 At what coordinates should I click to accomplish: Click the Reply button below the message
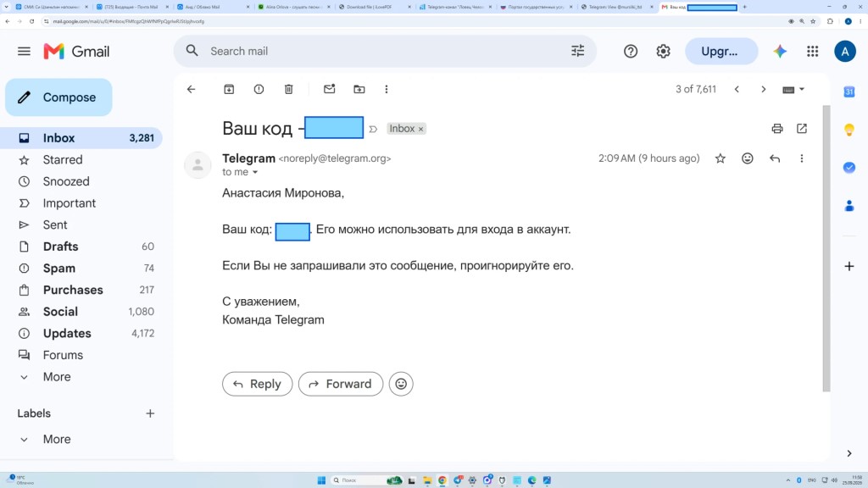pyautogui.click(x=258, y=384)
